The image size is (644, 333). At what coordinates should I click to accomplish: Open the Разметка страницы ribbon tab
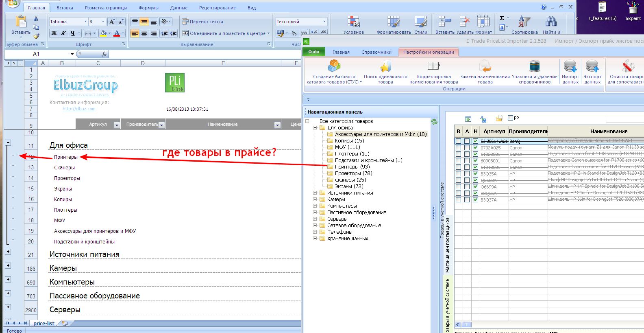click(x=106, y=8)
